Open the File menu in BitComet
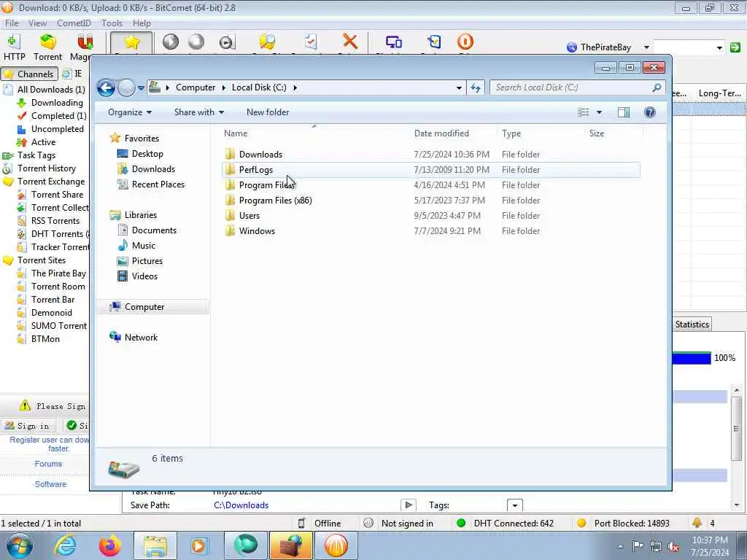This screenshot has width=747, height=560. 12,23
